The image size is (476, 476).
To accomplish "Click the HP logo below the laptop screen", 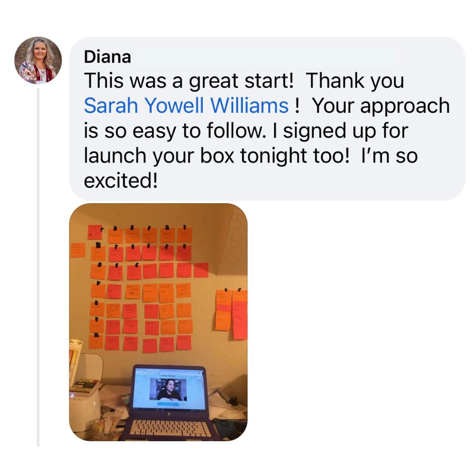I will (x=169, y=414).
